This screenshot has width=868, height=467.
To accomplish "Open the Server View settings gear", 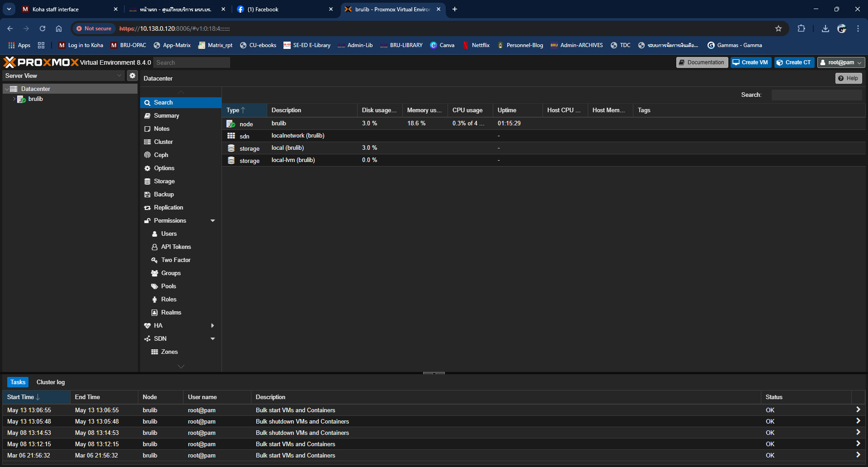I will [x=132, y=76].
